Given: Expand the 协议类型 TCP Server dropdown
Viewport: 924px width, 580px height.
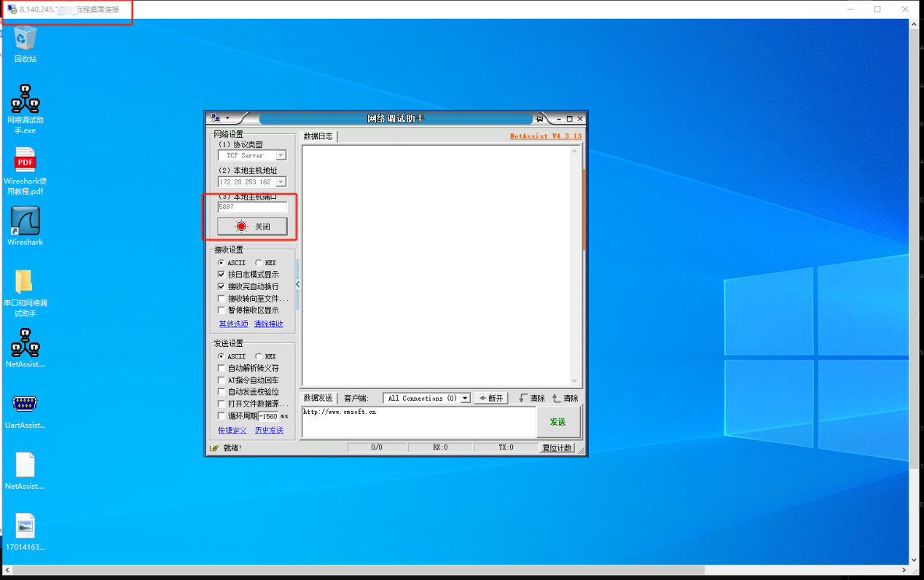Looking at the screenshot, I should [x=281, y=156].
